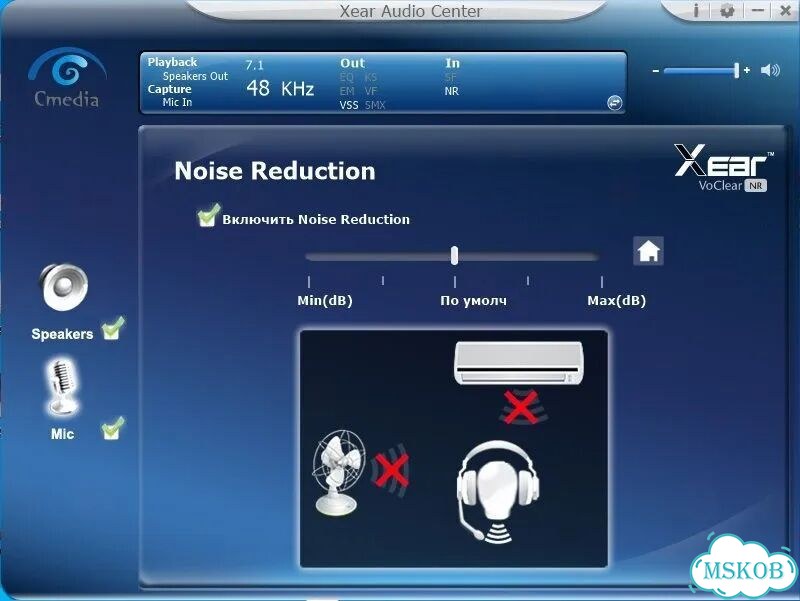800x601 pixels.
Task: Select the Mic device icon
Action: pos(63,387)
